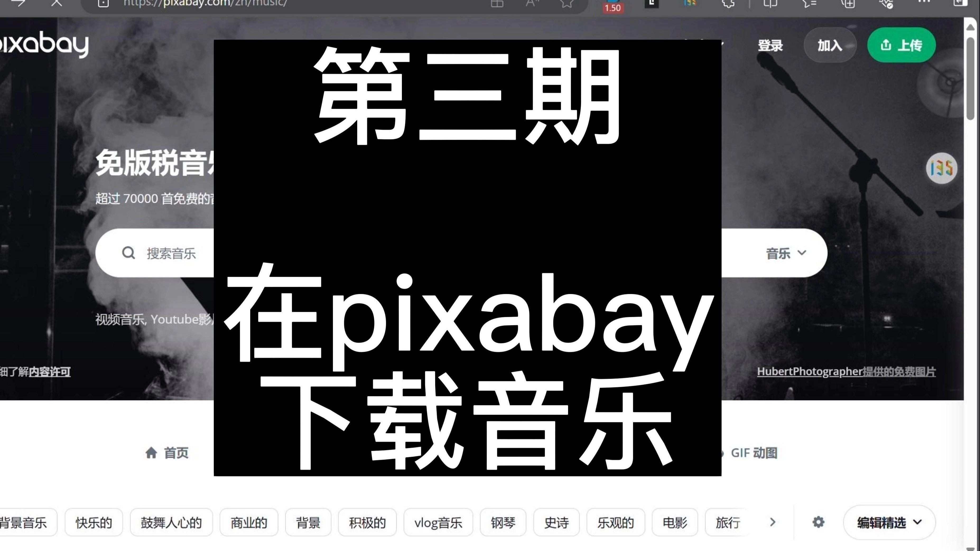Open the floating 135 editor icon
This screenshot has height=551, width=980.
(x=942, y=168)
